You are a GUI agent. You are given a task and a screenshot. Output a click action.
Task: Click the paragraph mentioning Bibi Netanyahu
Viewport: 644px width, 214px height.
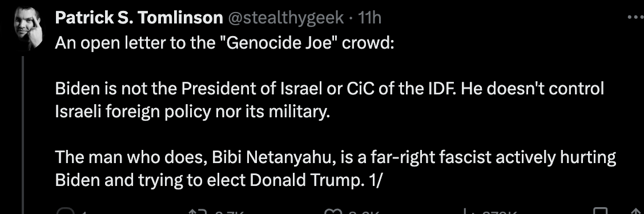point(336,169)
